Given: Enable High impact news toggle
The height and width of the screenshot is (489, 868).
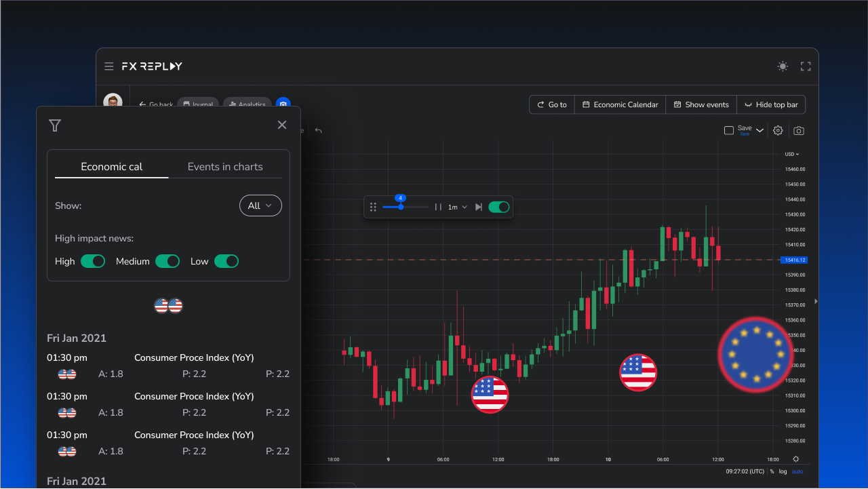Looking at the screenshot, I should [x=93, y=260].
